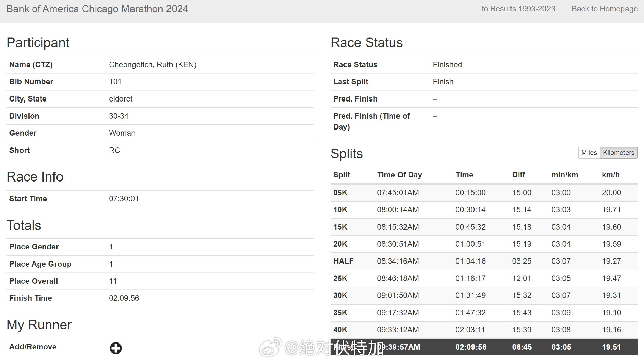This screenshot has width=644, height=363.
Task: Click 35K pace value 03:09
Action: (x=561, y=313)
